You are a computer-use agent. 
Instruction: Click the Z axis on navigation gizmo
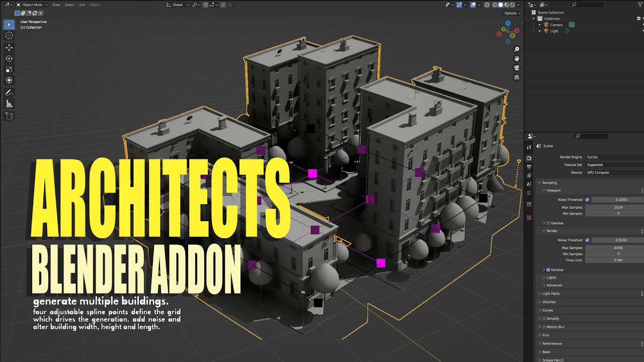click(508, 23)
